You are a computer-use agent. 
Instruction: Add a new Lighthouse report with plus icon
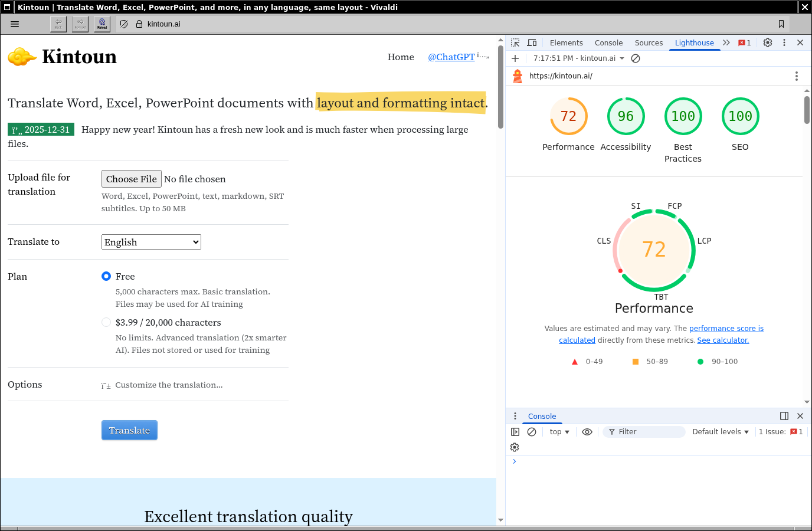point(515,58)
